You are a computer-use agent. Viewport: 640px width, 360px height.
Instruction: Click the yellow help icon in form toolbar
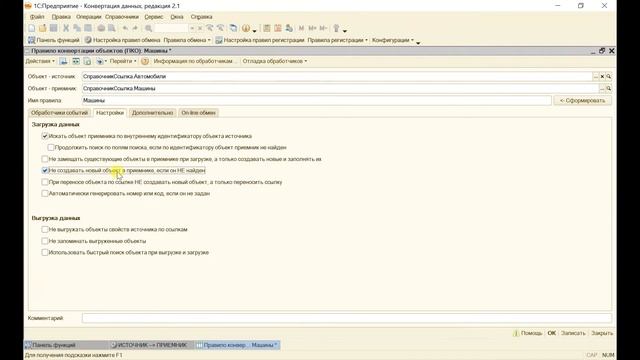145,61
